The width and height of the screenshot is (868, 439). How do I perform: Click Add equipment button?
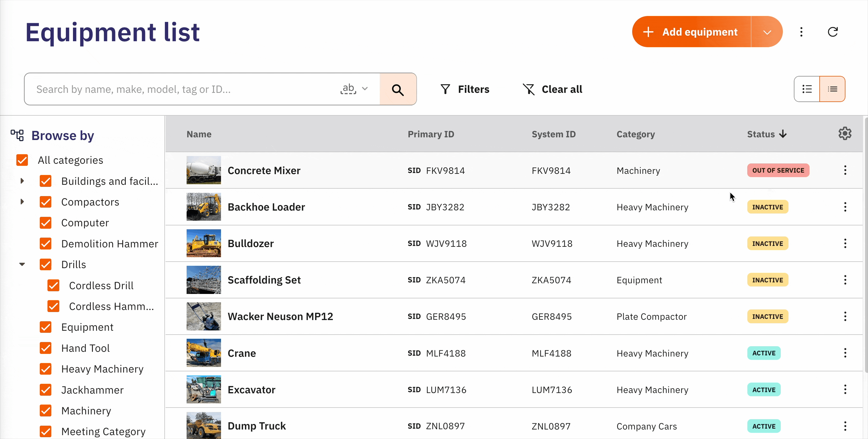tap(691, 32)
